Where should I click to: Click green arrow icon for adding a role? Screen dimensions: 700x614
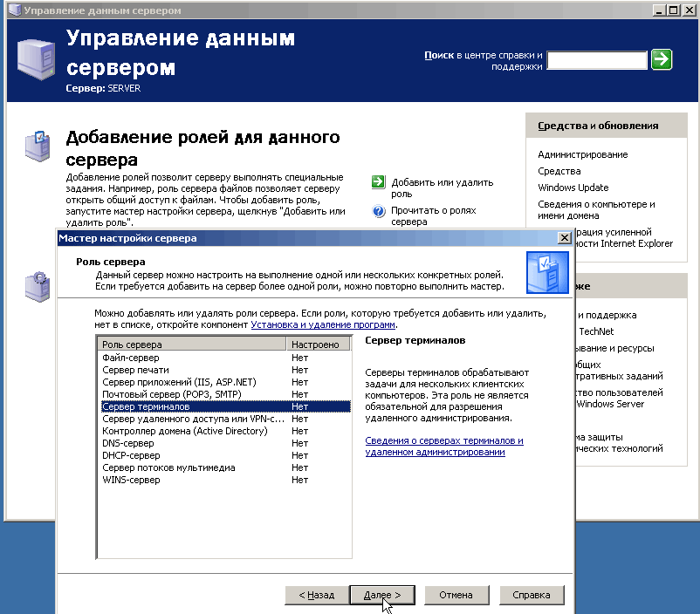(378, 182)
